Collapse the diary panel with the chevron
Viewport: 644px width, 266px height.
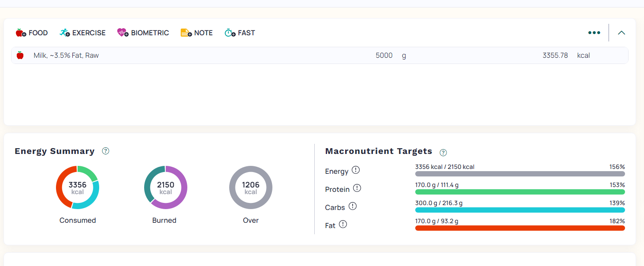[x=622, y=33]
